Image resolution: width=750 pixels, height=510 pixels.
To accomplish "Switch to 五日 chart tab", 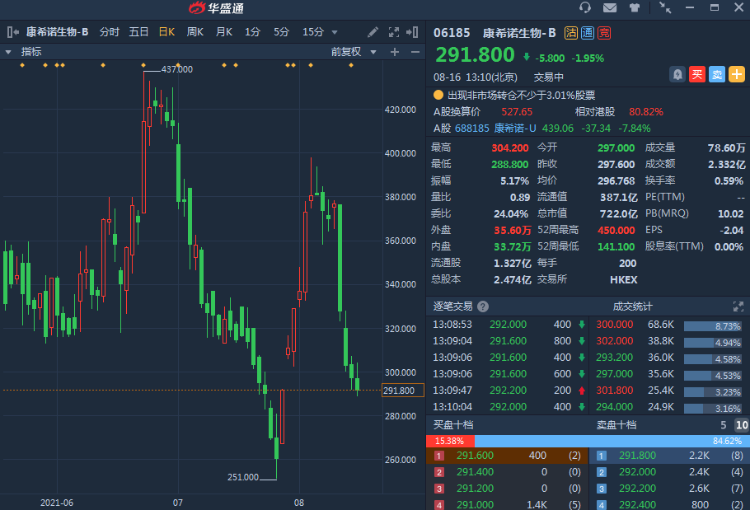I will click(139, 32).
